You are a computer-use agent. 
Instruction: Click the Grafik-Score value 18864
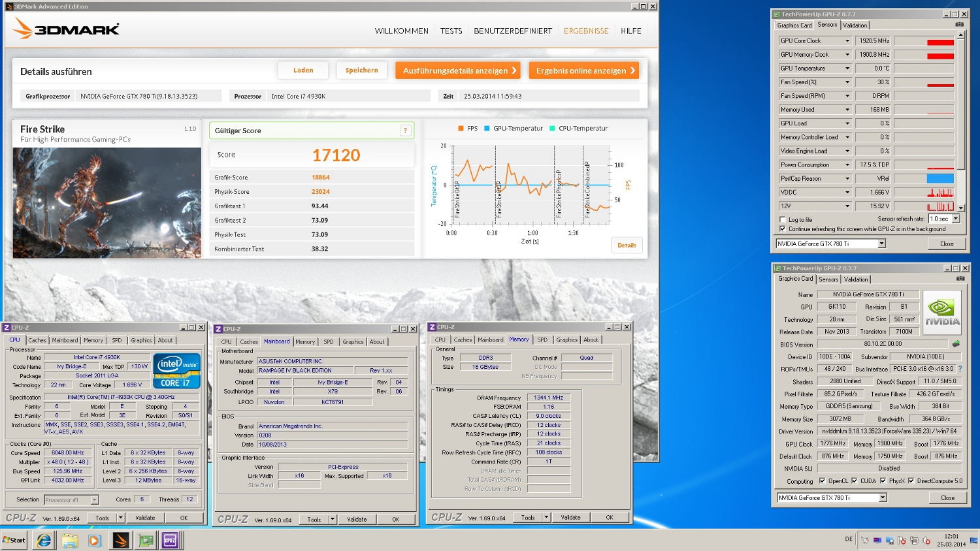pyautogui.click(x=321, y=178)
